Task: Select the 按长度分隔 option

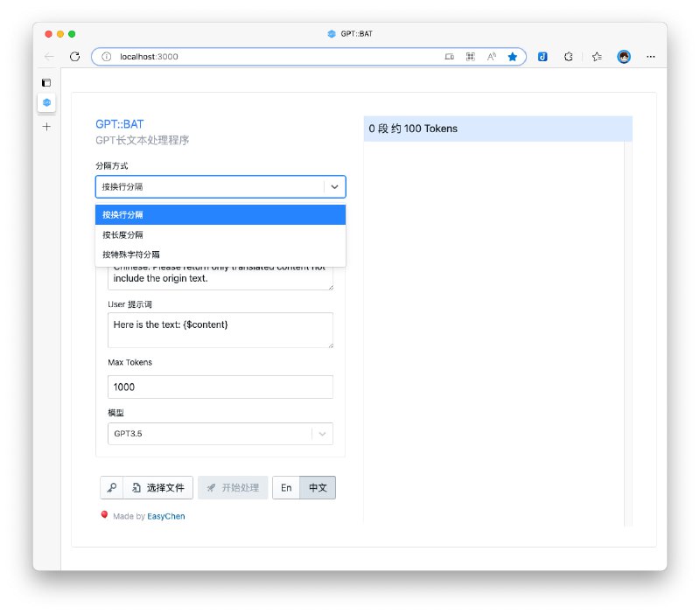Action: pos(220,234)
